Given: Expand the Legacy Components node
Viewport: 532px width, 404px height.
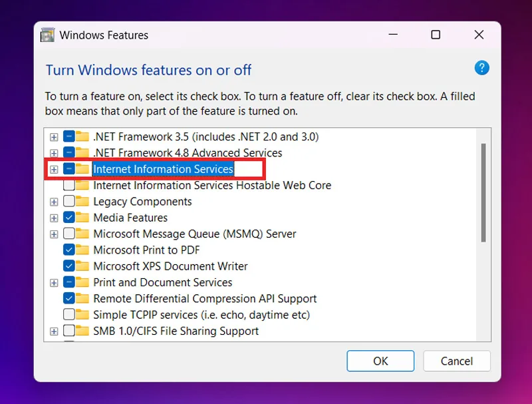Looking at the screenshot, I should [x=54, y=202].
